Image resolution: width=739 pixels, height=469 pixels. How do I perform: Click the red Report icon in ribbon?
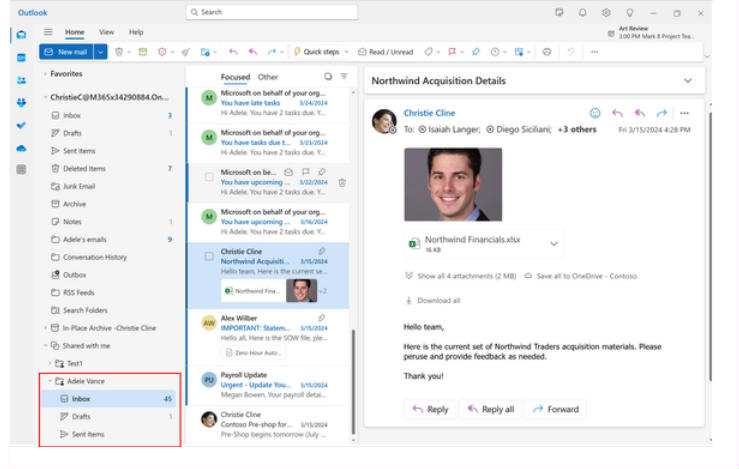click(x=162, y=52)
